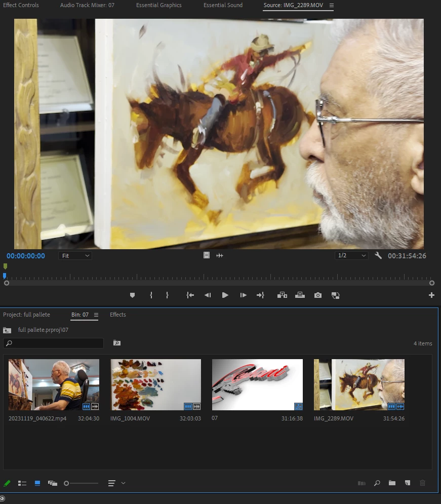
Task: Expand the sort icons chevron
Action: coord(124,483)
